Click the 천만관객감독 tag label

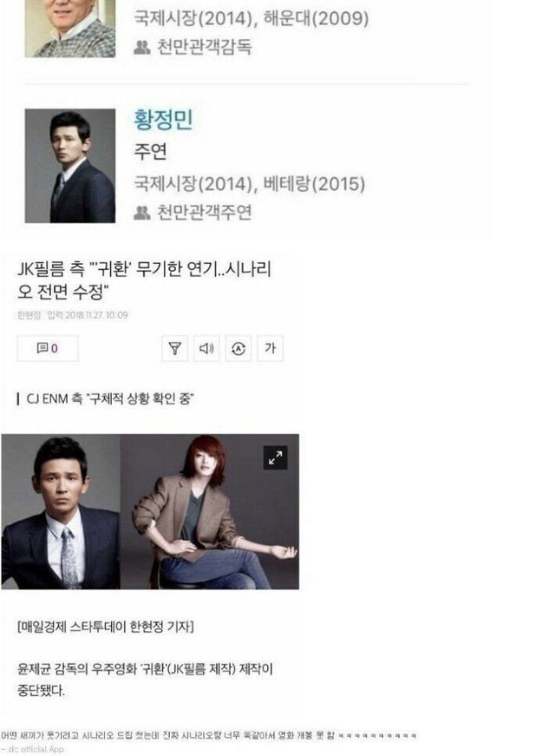(x=205, y=47)
